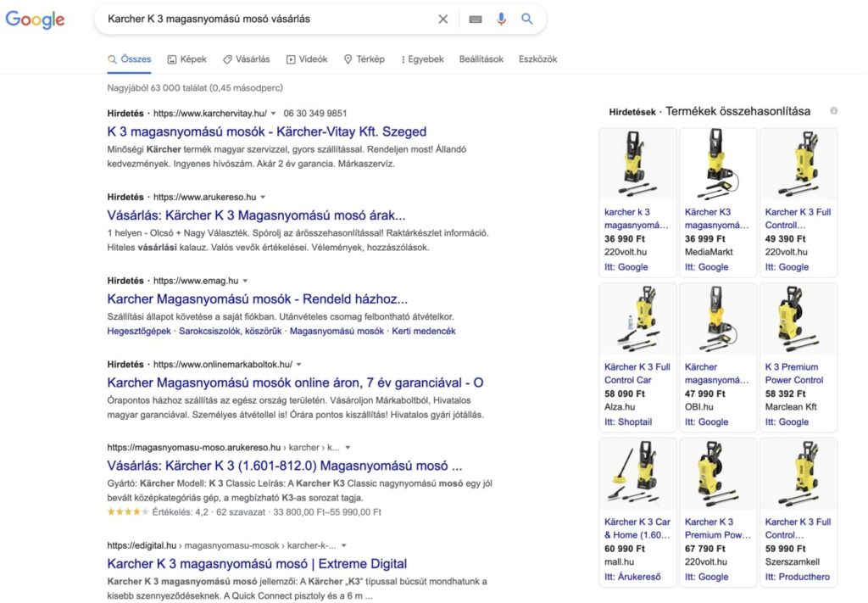Switch to the Vásárlás tab
Viewport: 868px width, 603px height.
[247, 59]
